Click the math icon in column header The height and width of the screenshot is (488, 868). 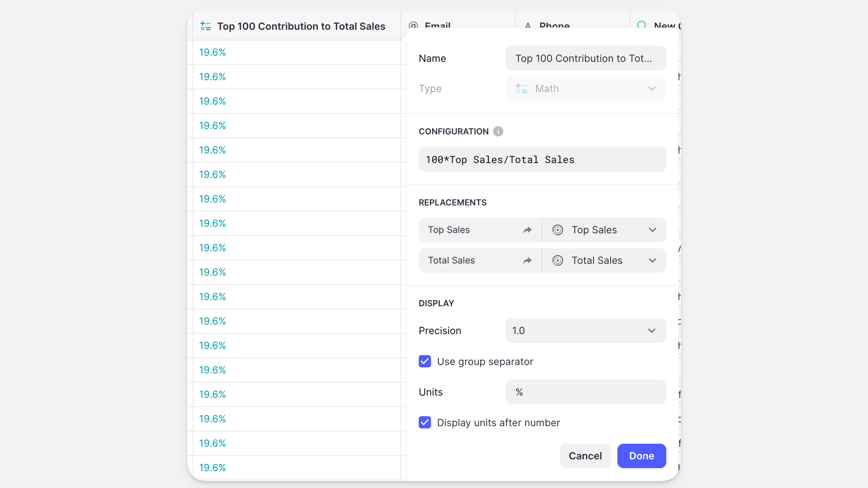[x=206, y=26]
